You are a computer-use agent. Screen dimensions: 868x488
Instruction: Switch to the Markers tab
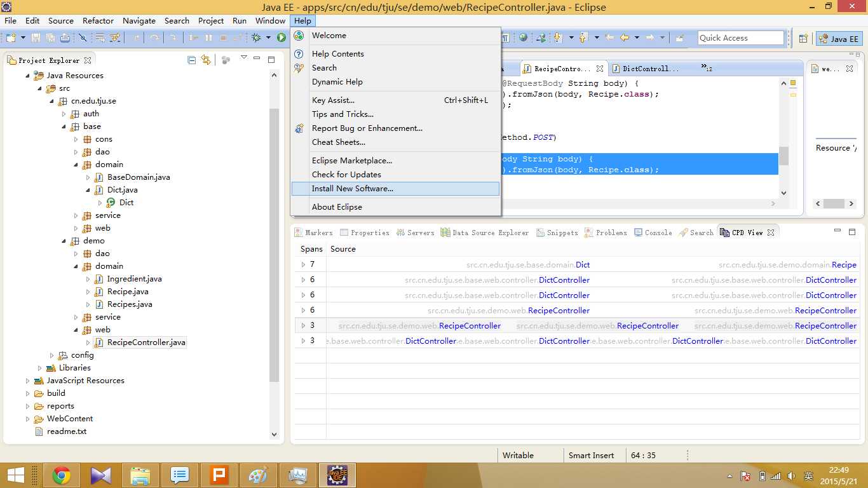coord(313,233)
